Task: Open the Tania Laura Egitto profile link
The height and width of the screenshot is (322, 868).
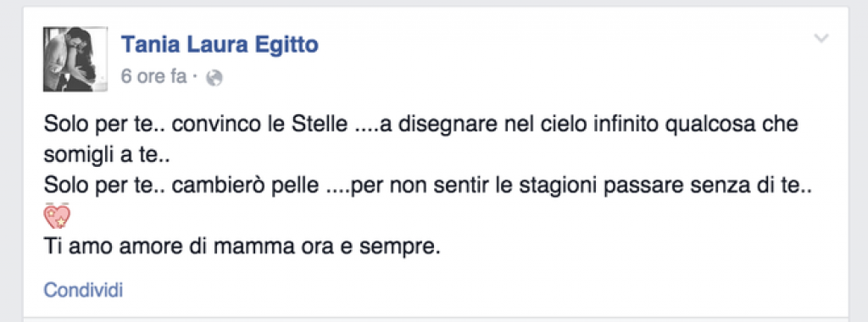Action: tap(220, 44)
